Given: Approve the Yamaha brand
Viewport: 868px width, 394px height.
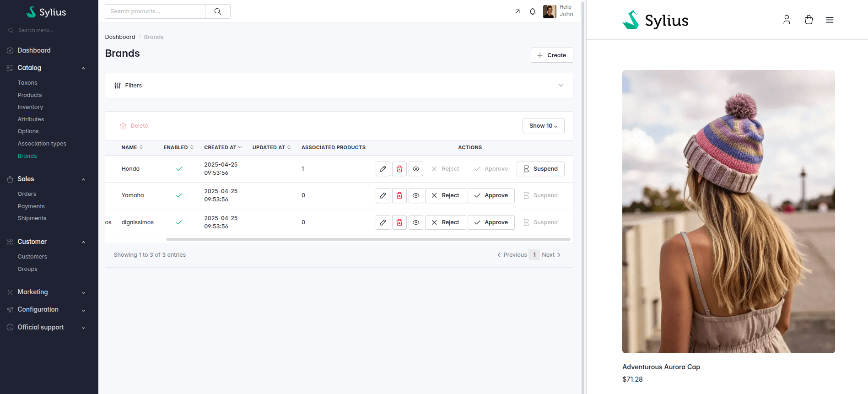Looking at the screenshot, I should [x=491, y=195].
